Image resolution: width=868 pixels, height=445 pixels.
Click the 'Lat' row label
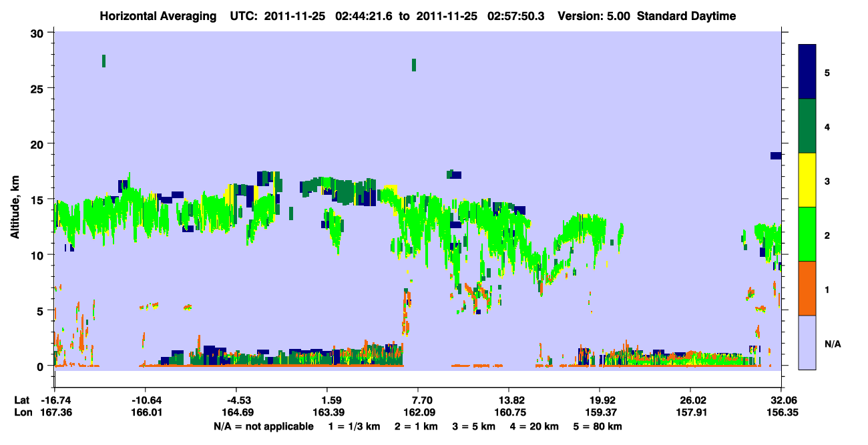click(21, 400)
